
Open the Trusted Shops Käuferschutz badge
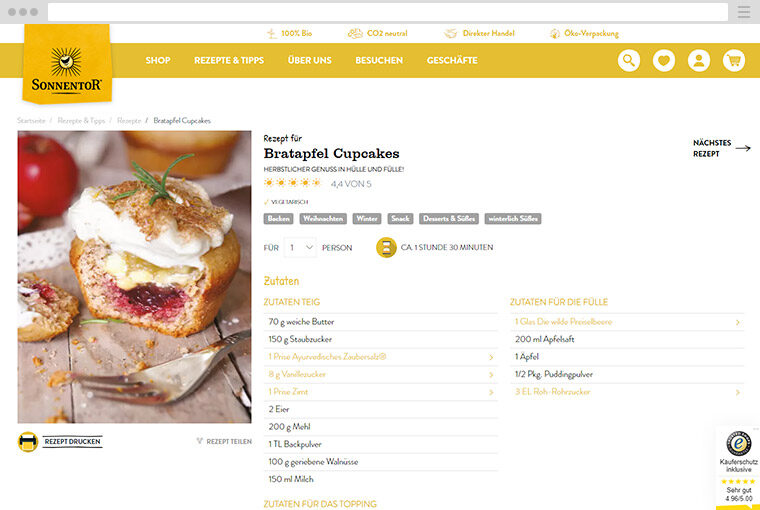[x=738, y=467]
